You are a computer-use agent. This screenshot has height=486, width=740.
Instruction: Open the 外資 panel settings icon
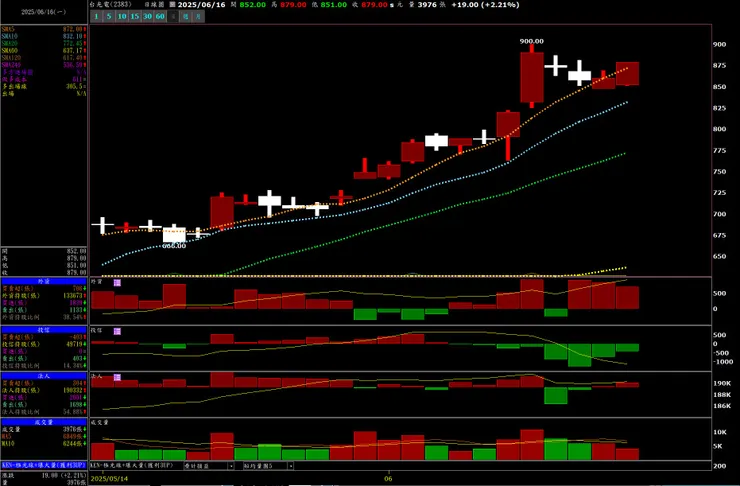point(117,282)
